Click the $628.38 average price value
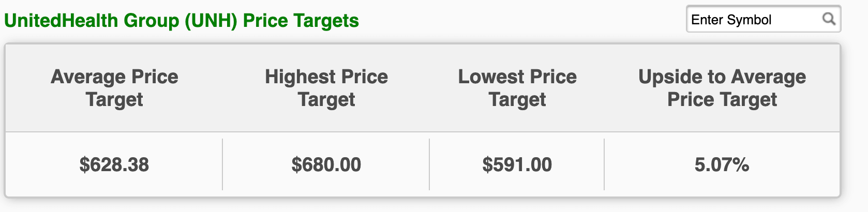The image size is (868, 212). pos(114,165)
